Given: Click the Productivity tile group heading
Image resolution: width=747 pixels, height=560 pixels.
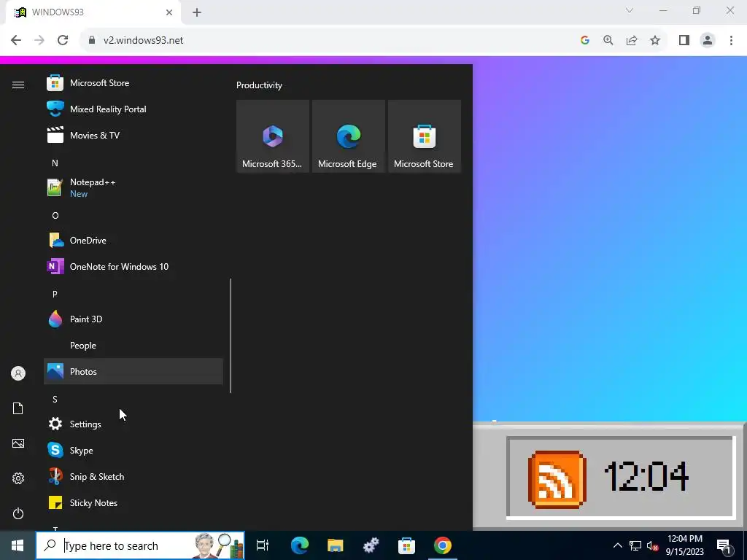Looking at the screenshot, I should [259, 85].
